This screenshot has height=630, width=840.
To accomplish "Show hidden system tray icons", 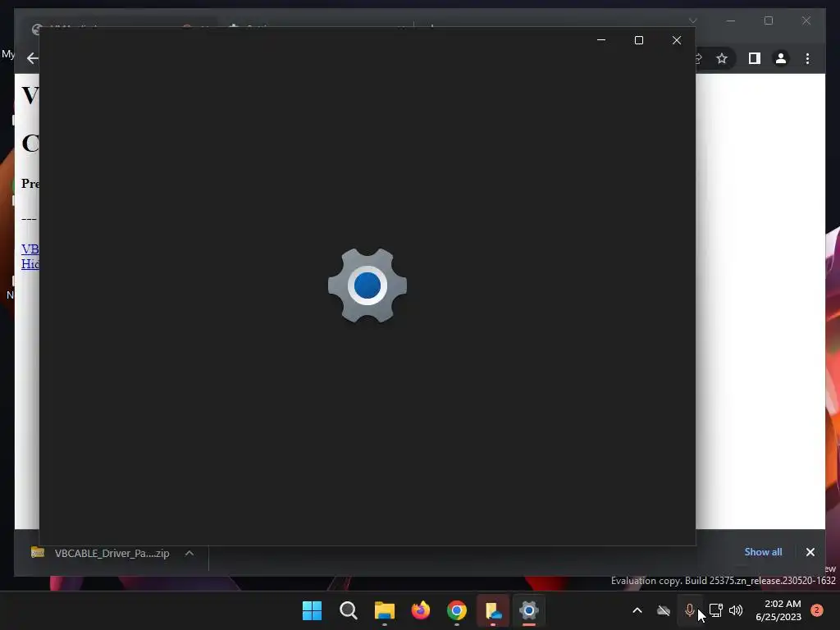I will 637,610.
